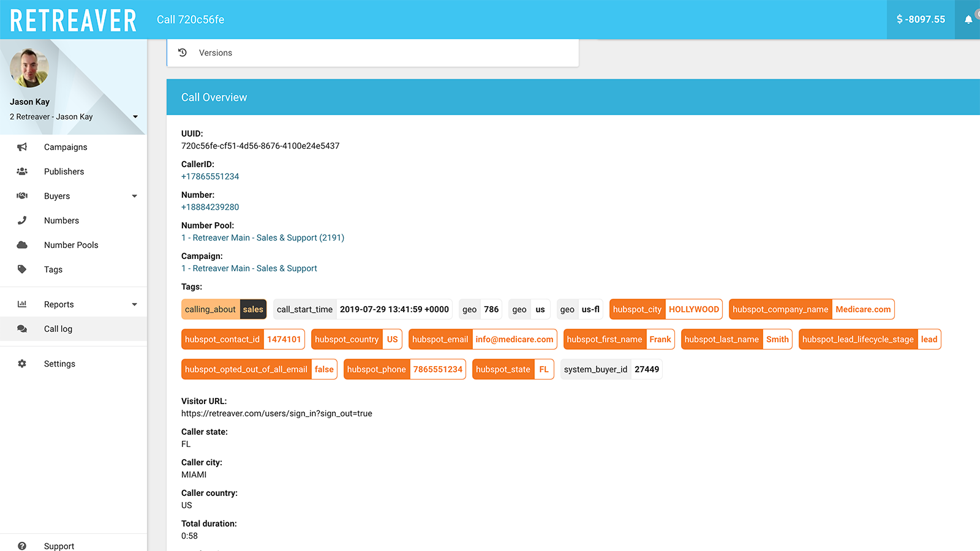Open Settings from the sidebar
Viewport: 980px width, 551px height.
pos(59,363)
